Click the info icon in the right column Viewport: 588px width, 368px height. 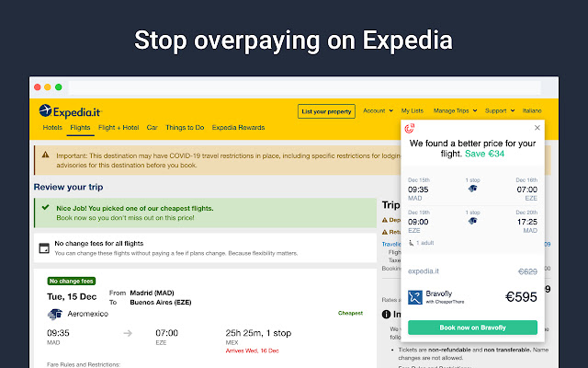click(386, 315)
